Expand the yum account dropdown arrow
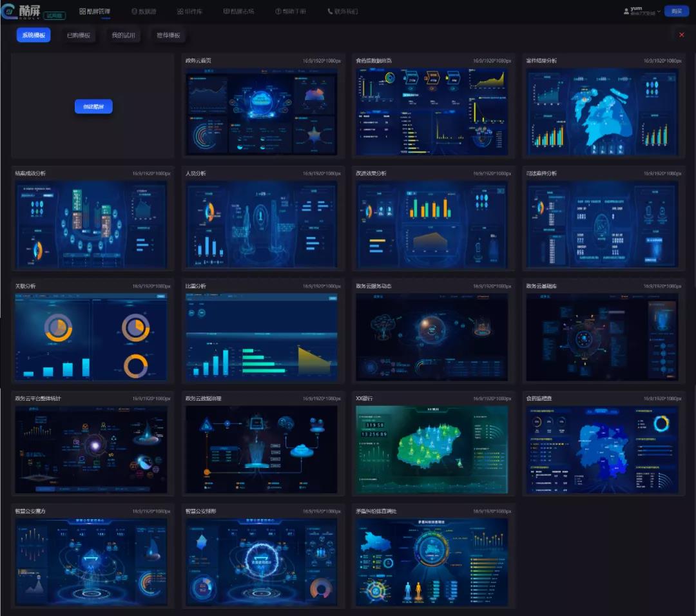Screen dimensions: 696x616 [x=659, y=12]
